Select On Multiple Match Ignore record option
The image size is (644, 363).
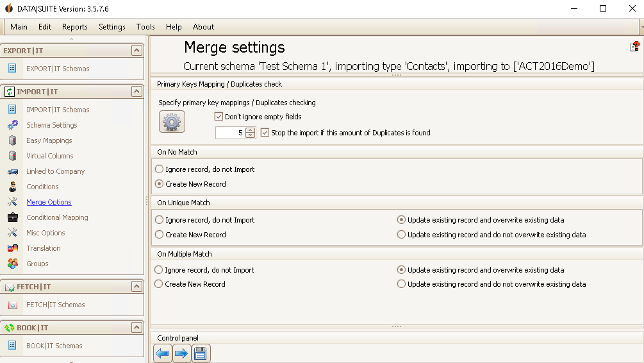pos(158,269)
